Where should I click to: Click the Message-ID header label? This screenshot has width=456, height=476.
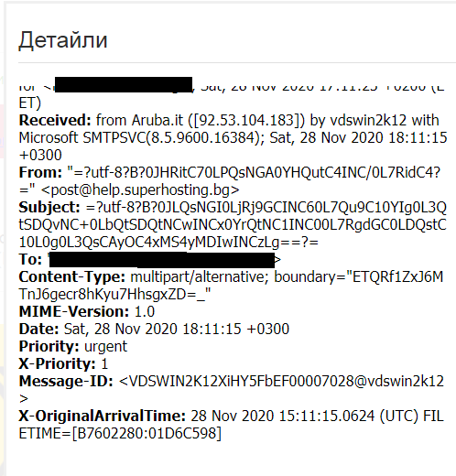tap(66, 382)
